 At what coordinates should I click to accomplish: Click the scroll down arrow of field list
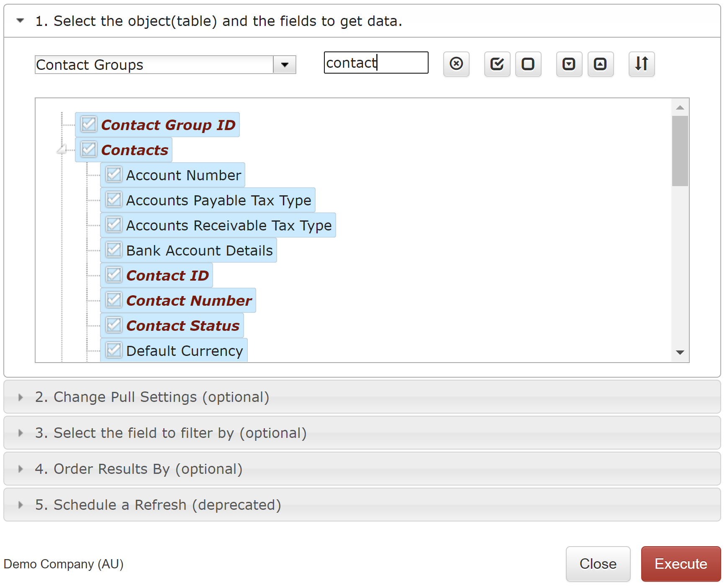tap(680, 353)
